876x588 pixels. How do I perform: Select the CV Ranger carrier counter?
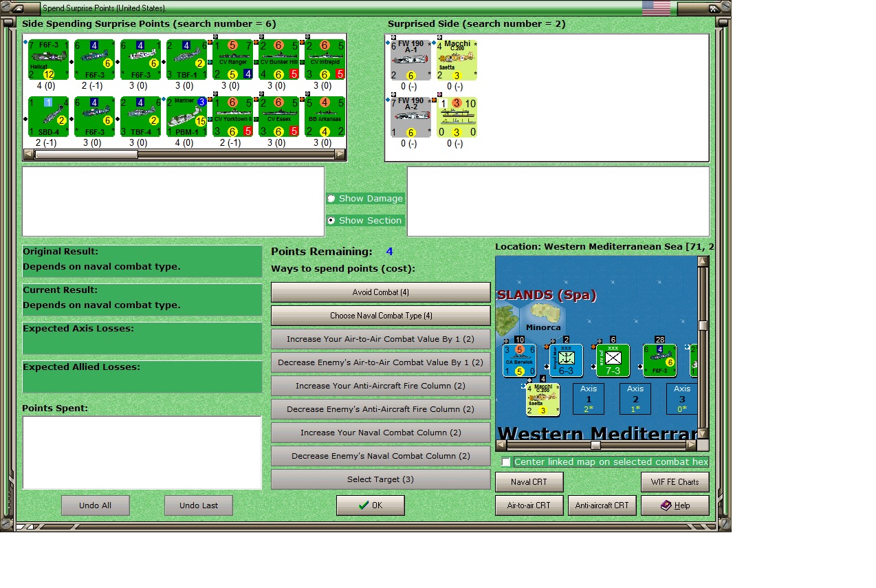pyautogui.click(x=233, y=60)
